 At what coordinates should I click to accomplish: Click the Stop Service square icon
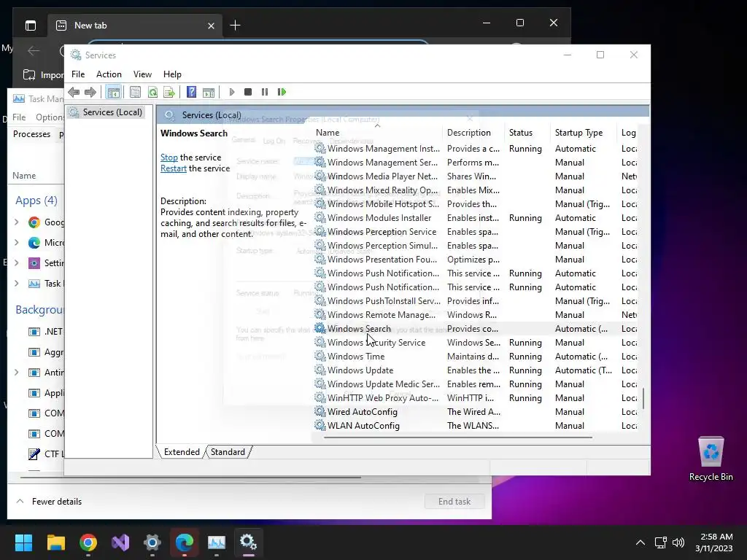point(248,92)
